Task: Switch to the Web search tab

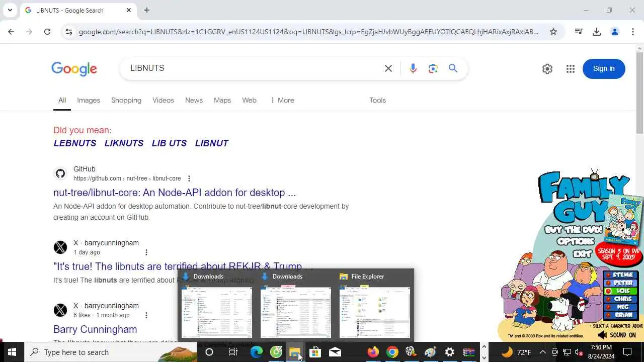Action: (x=250, y=100)
